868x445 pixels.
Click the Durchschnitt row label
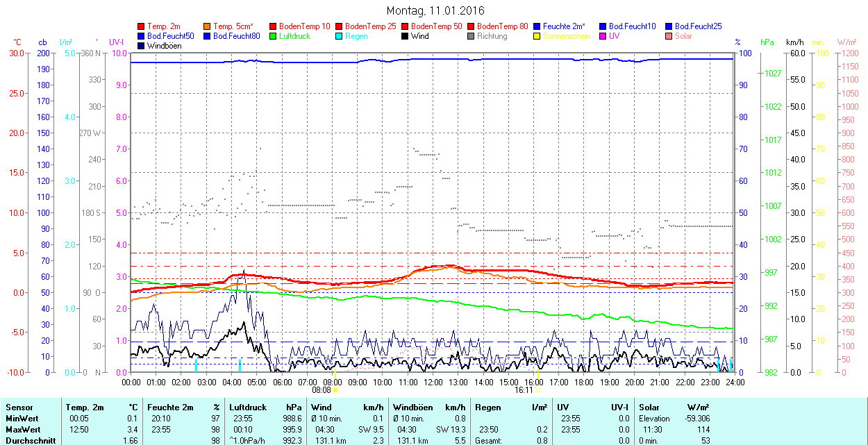click(28, 441)
